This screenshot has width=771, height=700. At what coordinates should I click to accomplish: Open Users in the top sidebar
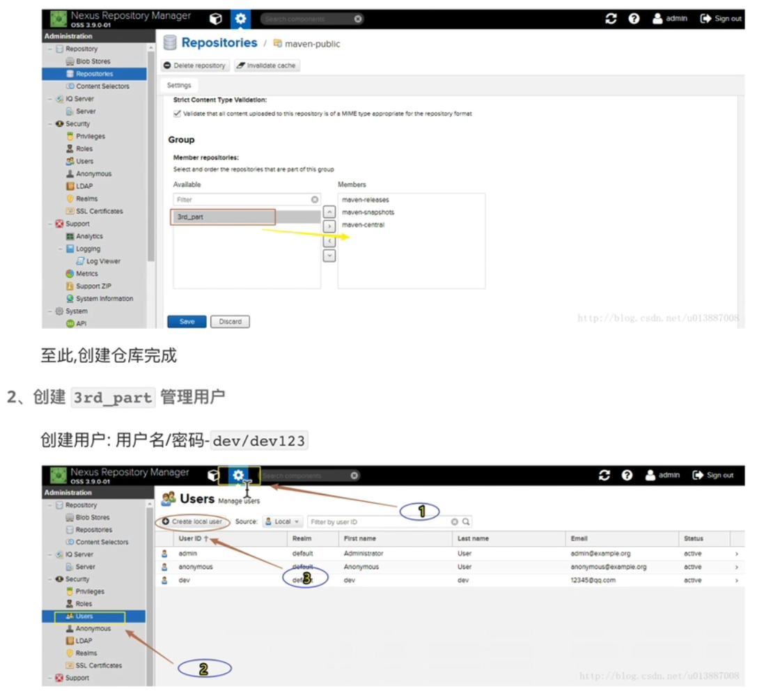point(84,161)
